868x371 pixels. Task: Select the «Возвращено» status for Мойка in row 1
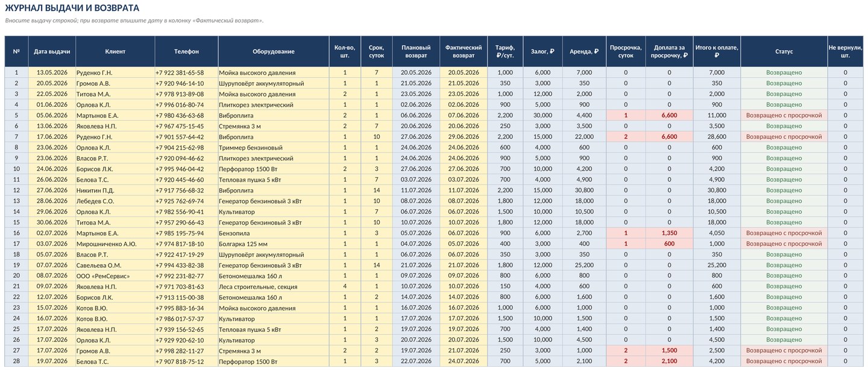(784, 72)
